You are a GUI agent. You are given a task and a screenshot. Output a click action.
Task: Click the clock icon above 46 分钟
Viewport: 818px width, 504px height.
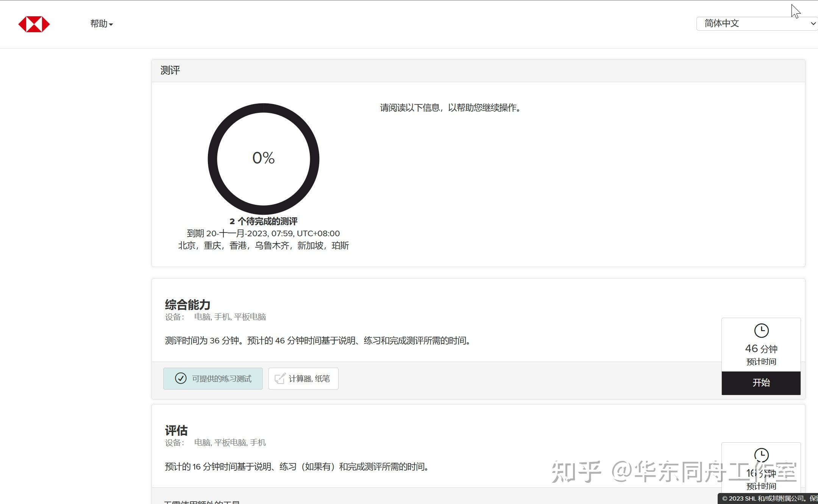click(761, 330)
